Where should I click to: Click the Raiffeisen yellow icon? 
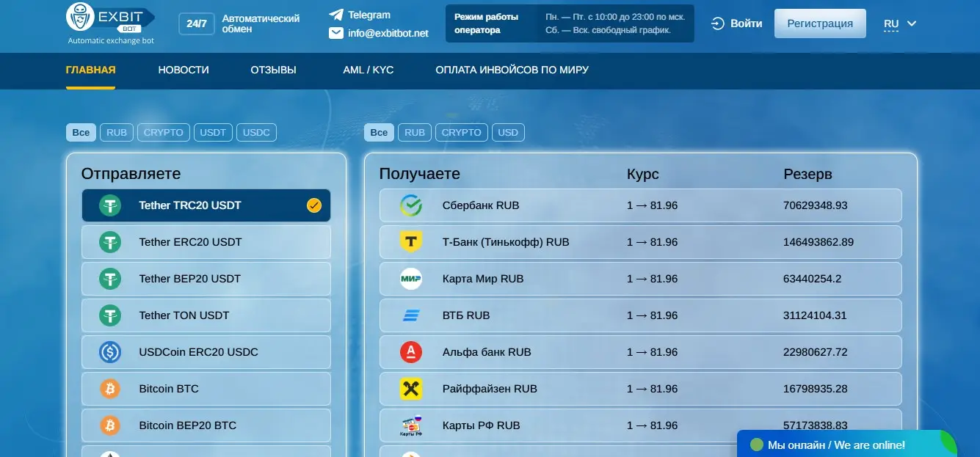pos(410,389)
